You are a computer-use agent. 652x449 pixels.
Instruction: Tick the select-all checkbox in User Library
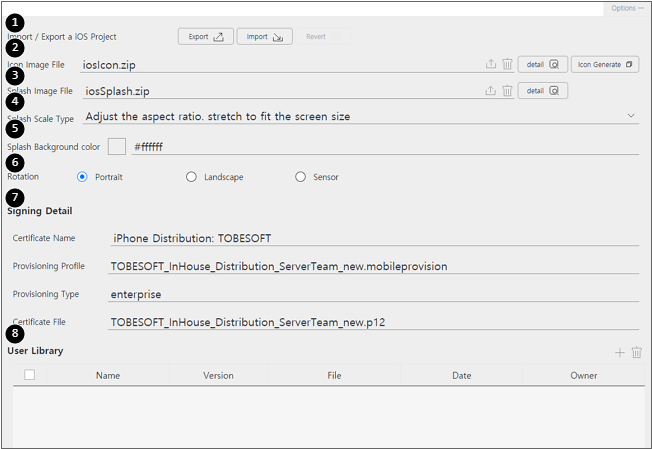(x=29, y=375)
